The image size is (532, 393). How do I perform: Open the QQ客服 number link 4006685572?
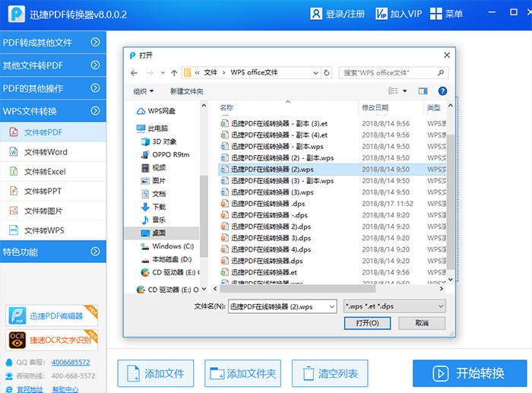click(x=71, y=362)
